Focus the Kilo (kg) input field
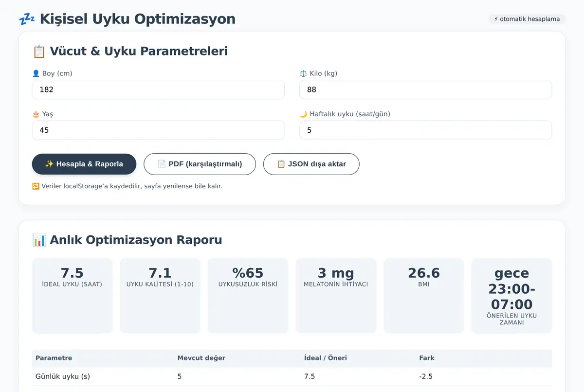Viewport: 584px width, 392px height. click(x=426, y=89)
